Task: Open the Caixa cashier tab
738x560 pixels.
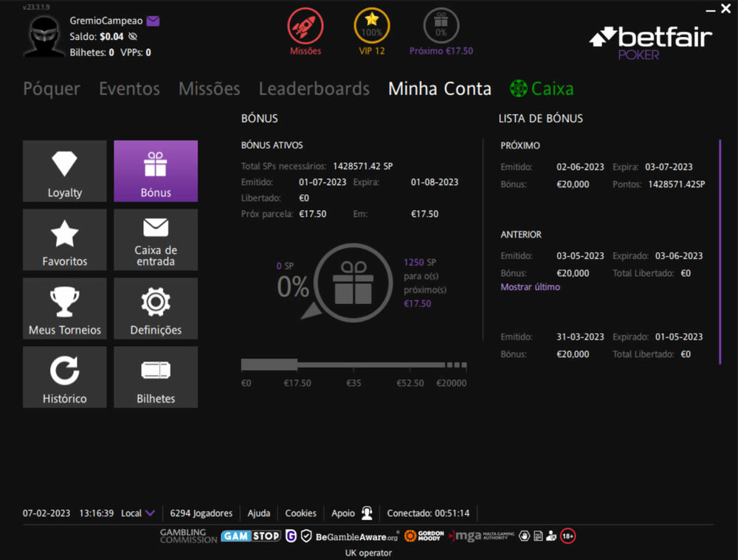Action: point(542,89)
